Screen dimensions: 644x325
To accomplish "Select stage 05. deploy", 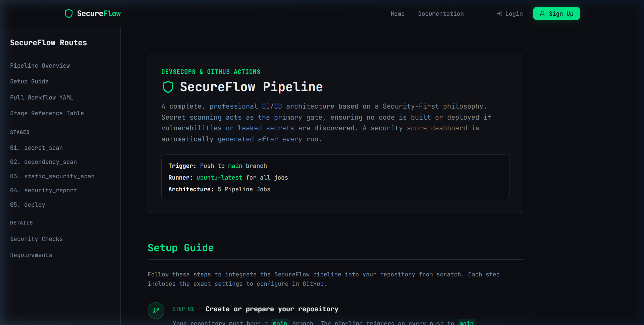I will coord(28,205).
